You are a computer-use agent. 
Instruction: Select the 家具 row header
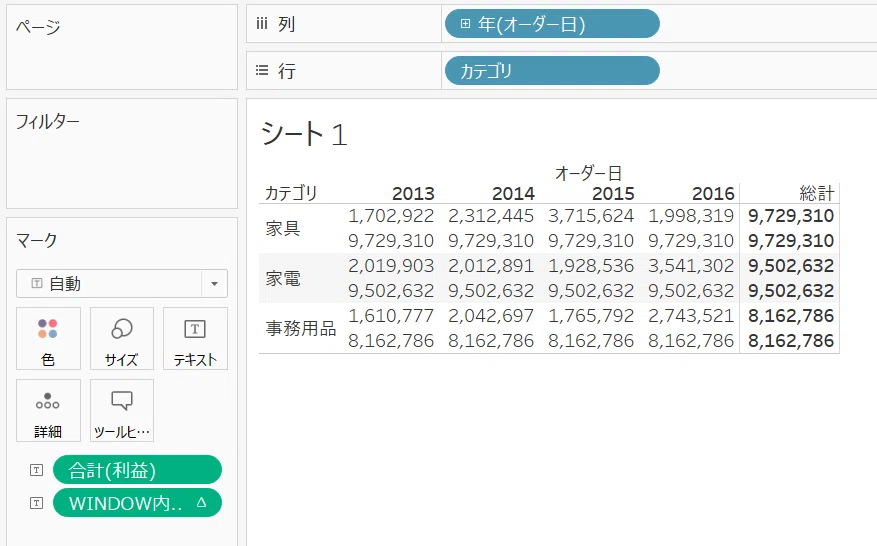pyautogui.click(x=282, y=228)
